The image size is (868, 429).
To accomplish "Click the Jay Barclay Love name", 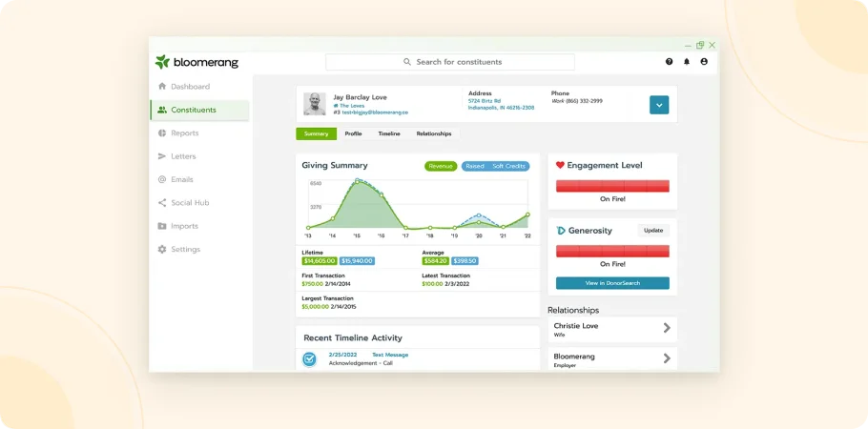I will coord(360,97).
